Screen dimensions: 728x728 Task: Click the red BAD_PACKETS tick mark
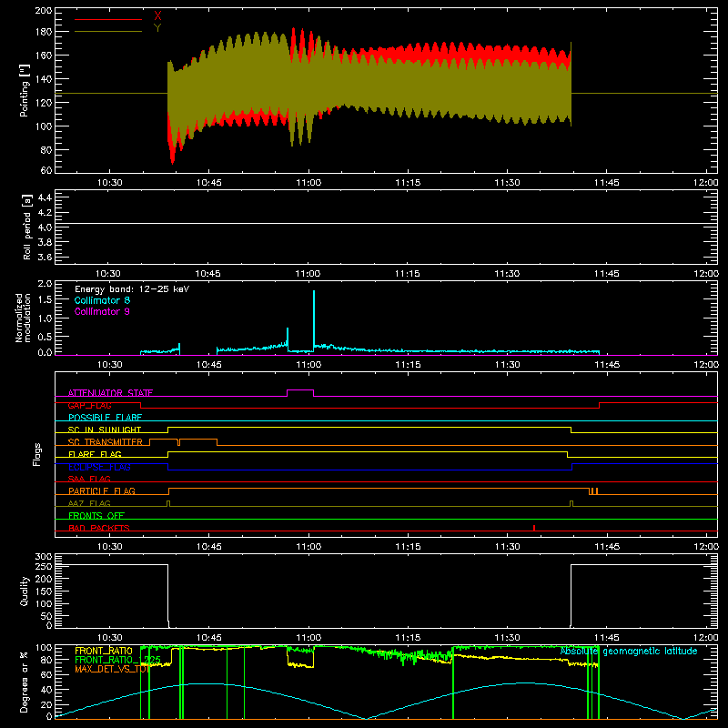(534, 528)
